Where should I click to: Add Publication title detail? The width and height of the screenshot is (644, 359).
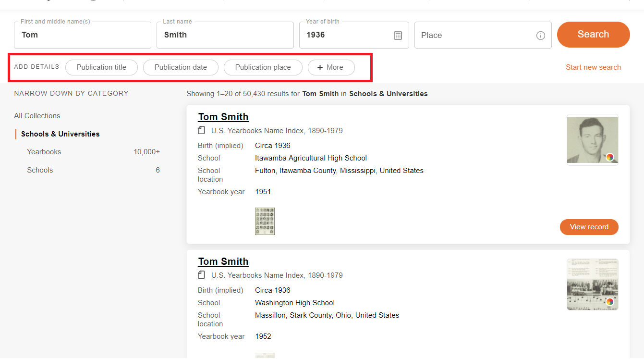click(101, 67)
